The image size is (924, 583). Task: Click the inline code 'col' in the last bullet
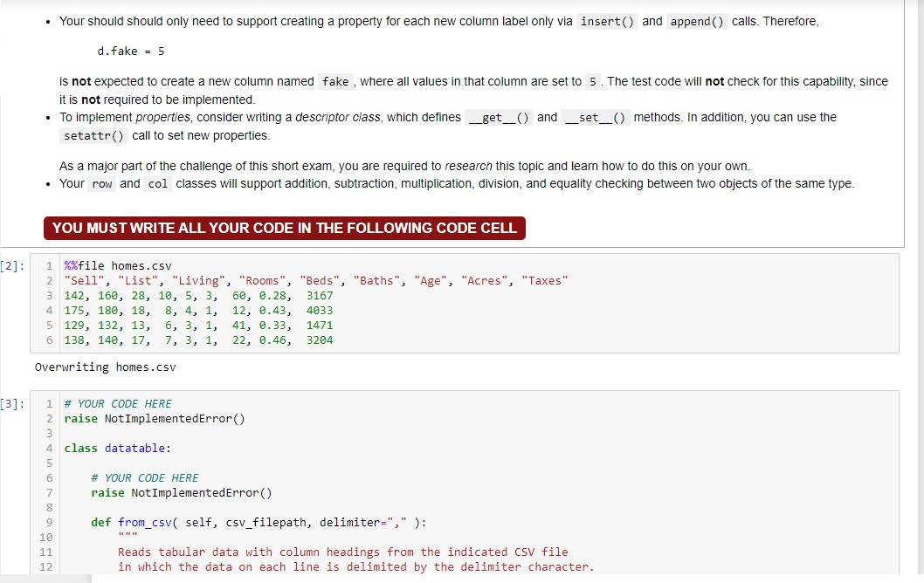158,184
